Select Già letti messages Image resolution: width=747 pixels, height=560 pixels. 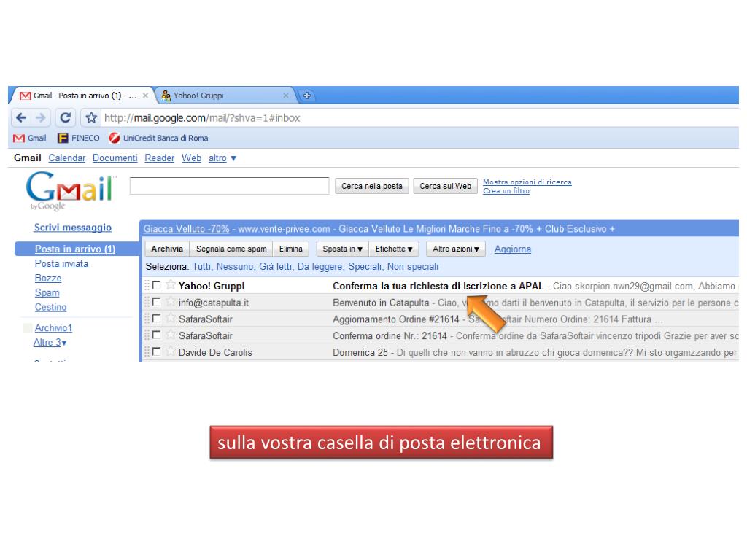[x=275, y=267]
